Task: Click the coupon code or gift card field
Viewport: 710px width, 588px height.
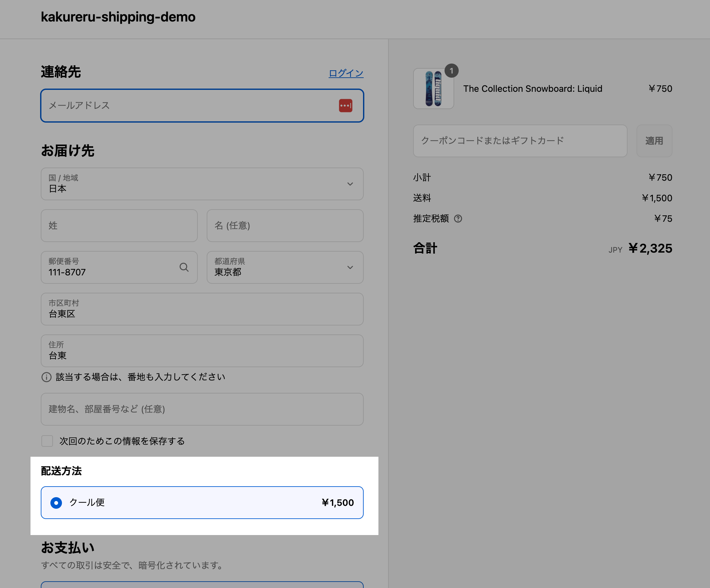Action: 520,141
